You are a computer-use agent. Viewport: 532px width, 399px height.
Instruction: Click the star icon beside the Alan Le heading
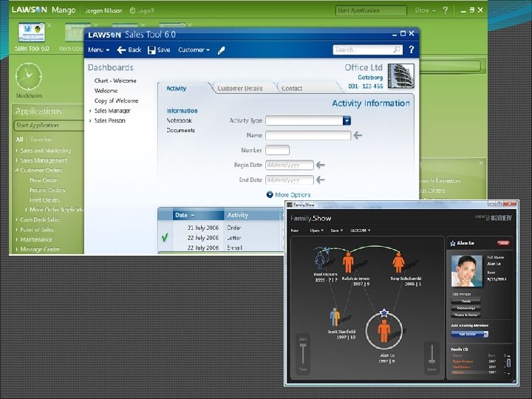(x=453, y=243)
